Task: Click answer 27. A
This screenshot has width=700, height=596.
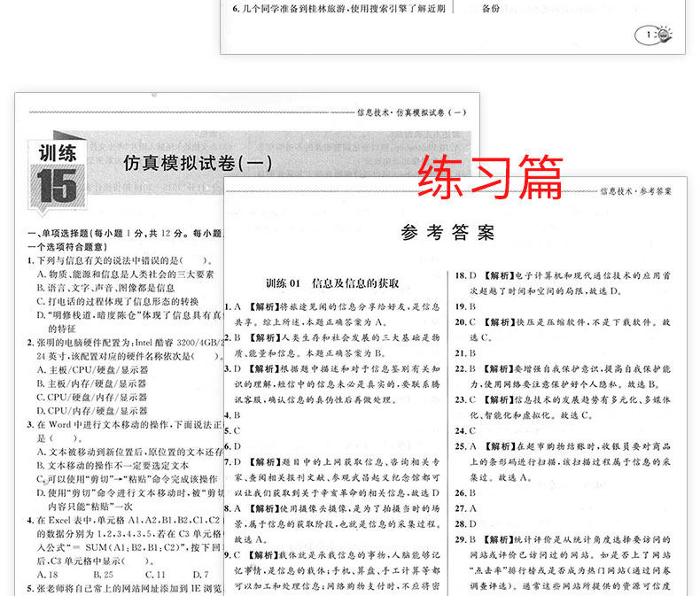Action: click(x=465, y=508)
